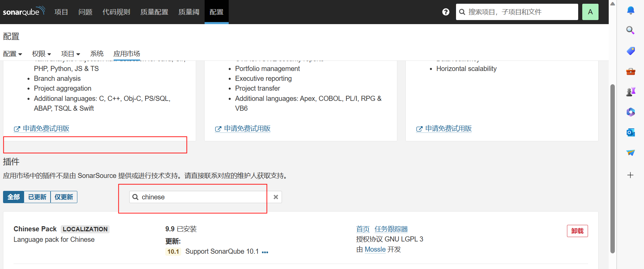Filter plugins by 已更新
Viewport: 644px width, 269px height.
[x=37, y=197]
